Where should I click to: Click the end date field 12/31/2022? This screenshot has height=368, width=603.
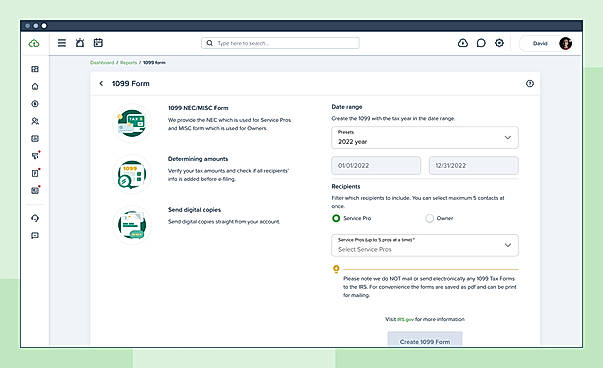473,166
